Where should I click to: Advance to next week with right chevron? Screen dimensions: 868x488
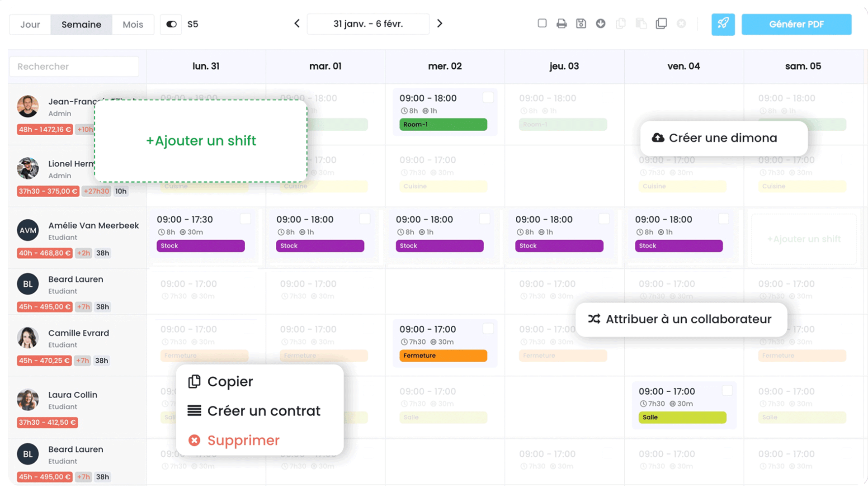click(439, 24)
